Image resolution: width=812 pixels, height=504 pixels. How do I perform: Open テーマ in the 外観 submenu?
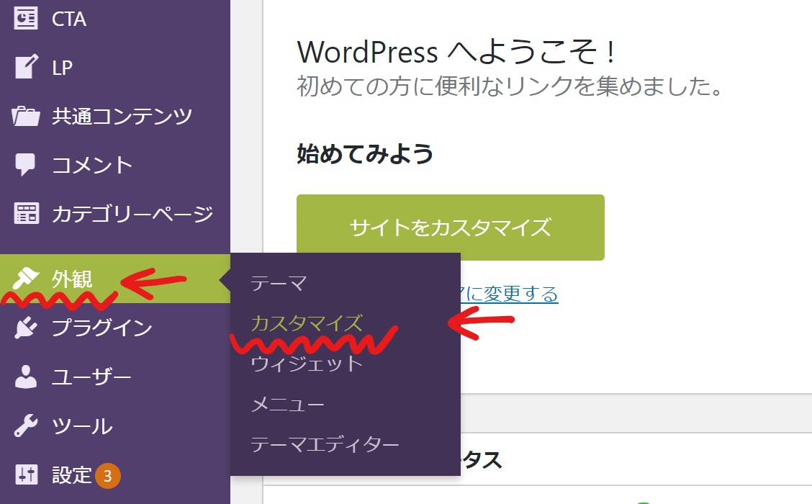pos(279,284)
